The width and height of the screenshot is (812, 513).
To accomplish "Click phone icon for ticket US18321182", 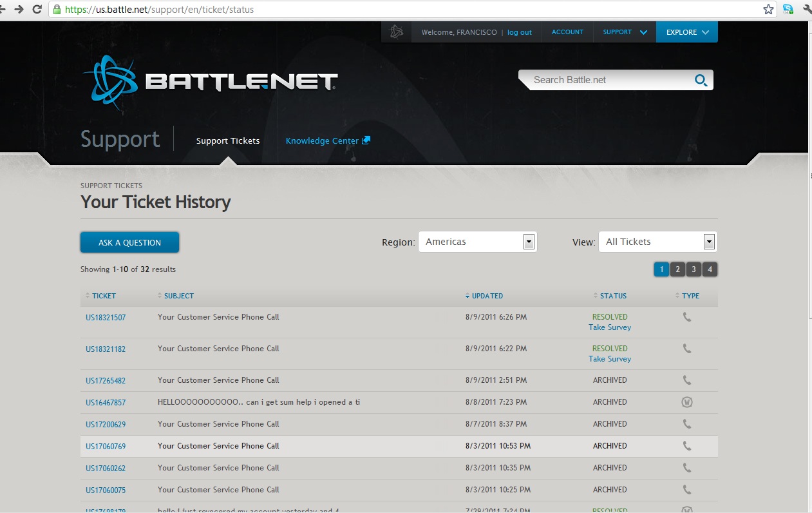I will click(687, 349).
